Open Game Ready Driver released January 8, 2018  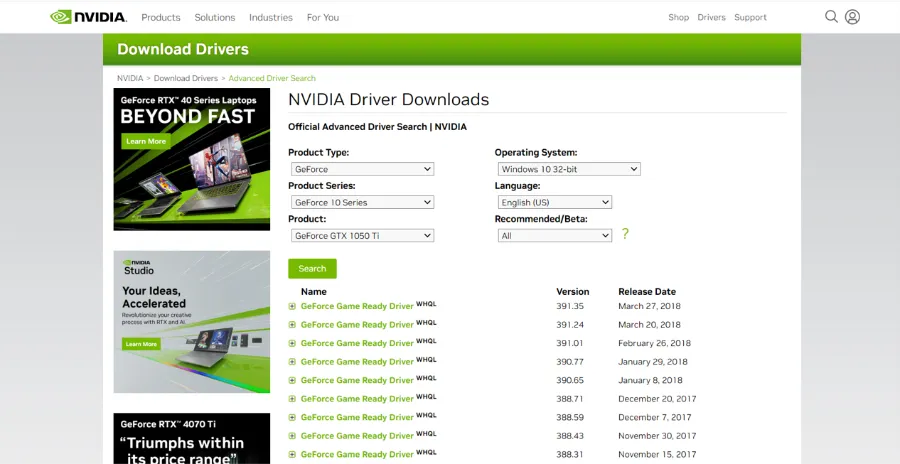[x=357, y=380]
